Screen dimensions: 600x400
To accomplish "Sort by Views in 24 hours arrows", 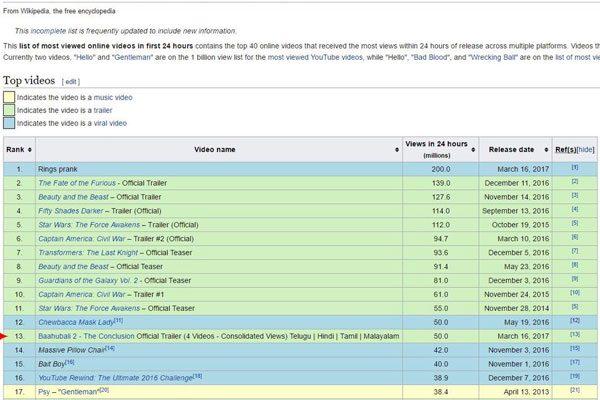I will pyautogui.click(x=473, y=150).
